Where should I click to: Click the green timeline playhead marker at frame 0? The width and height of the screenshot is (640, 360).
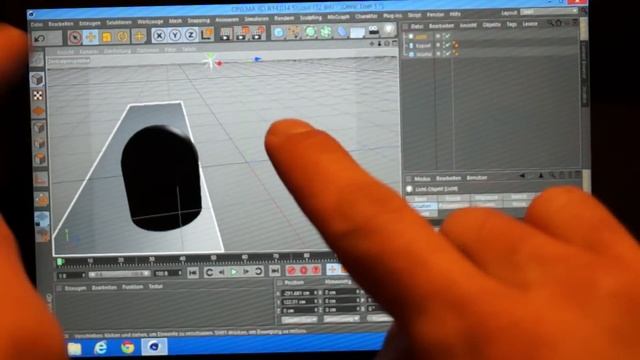pyautogui.click(x=60, y=261)
